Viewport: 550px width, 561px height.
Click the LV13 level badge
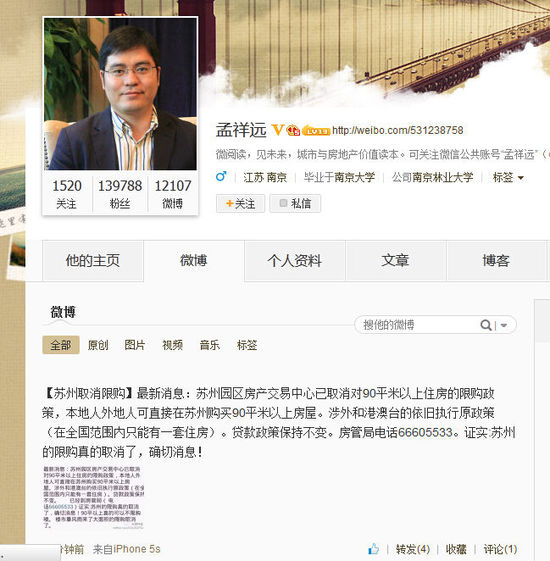point(316,131)
